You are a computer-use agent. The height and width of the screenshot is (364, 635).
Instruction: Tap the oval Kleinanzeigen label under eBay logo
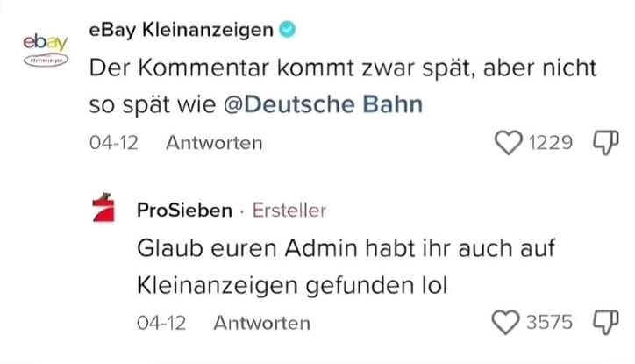point(46,61)
